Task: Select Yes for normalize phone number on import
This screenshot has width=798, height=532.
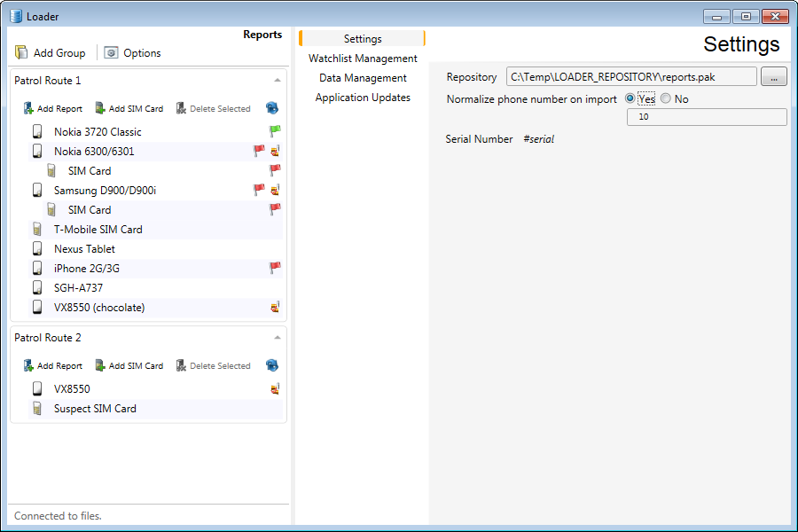Action: click(x=630, y=98)
